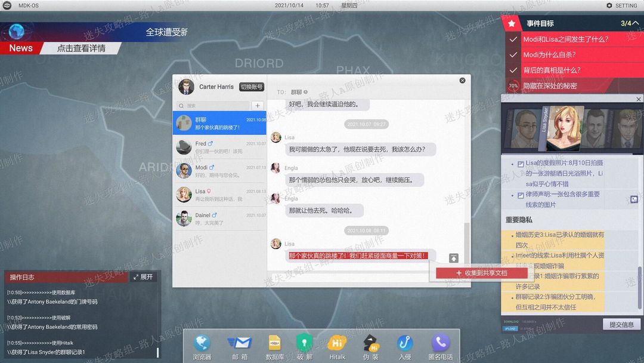Open the Fred conversation in chat list

pos(219,147)
